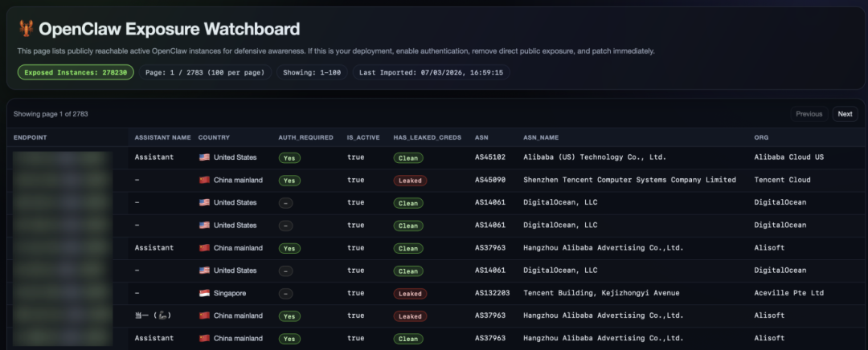
Task: Click the page description paragraph
Action: (x=336, y=51)
